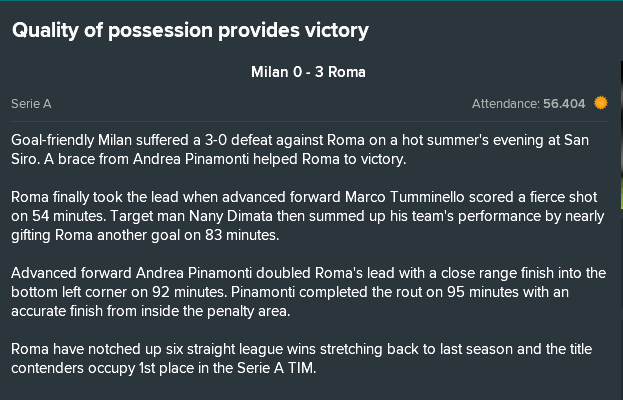The width and height of the screenshot is (623, 400).
Task: Click the '1st place' text in last paragraph
Action: (x=166, y=368)
